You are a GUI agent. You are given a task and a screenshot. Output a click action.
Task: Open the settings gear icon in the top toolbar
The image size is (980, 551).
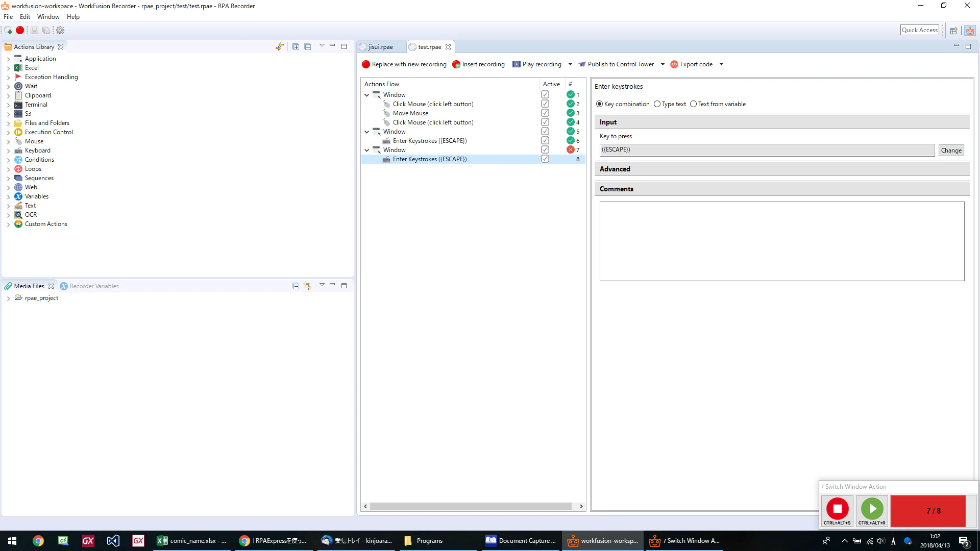pyautogui.click(x=60, y=30)
